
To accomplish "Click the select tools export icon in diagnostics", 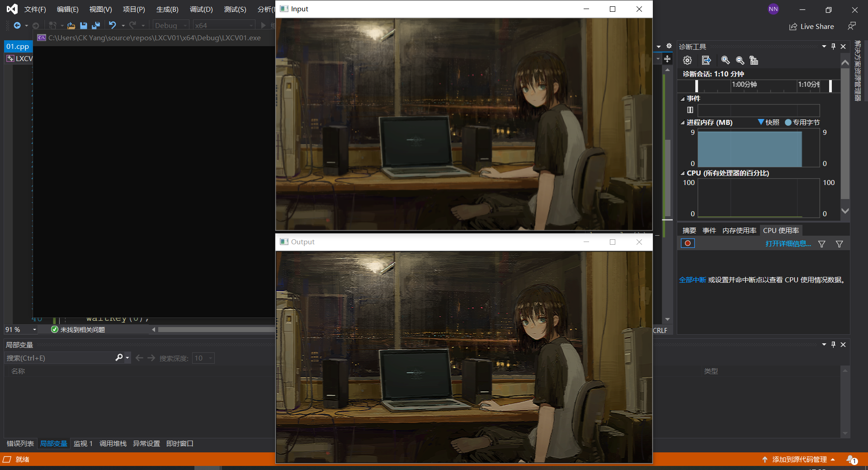I will (706, 60).
